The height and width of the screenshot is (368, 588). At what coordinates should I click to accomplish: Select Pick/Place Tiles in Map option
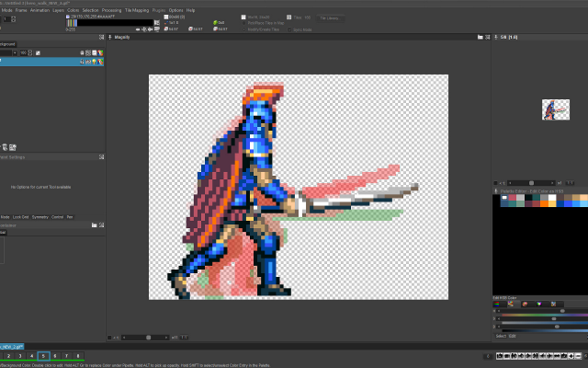(x=264, y=23)
